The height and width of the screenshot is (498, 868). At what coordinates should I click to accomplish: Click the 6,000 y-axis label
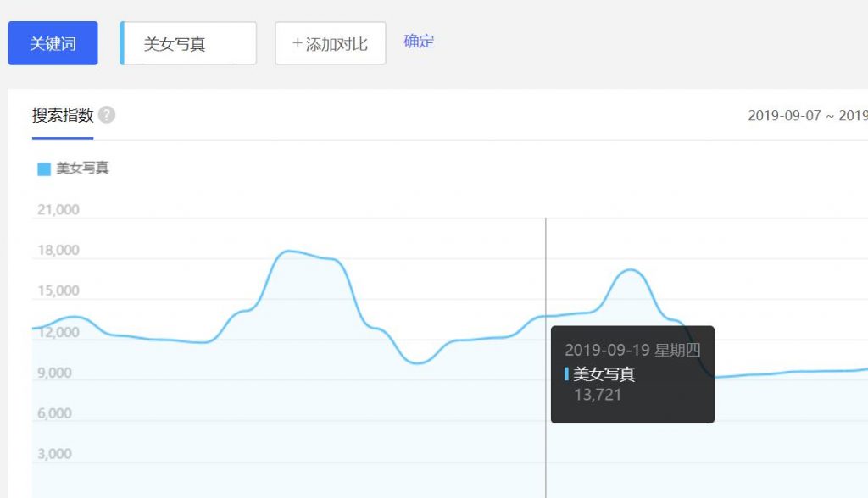(54, 413)
